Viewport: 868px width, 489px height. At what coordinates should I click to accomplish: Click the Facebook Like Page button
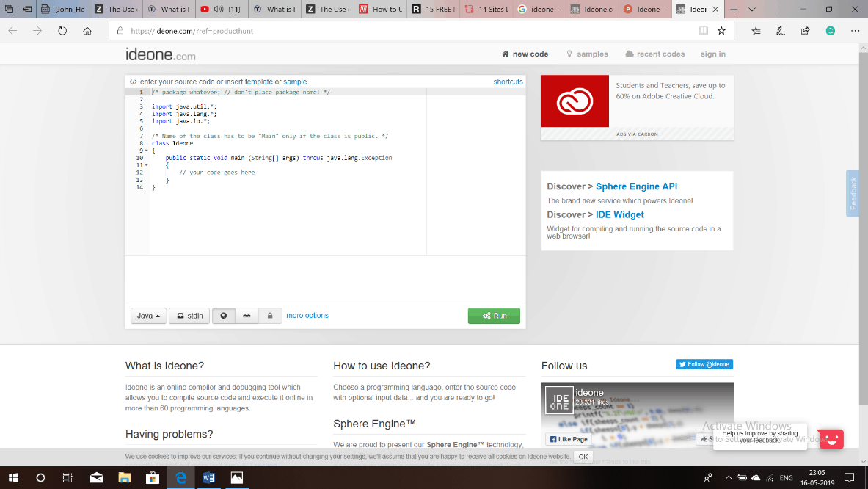[569, 439]
